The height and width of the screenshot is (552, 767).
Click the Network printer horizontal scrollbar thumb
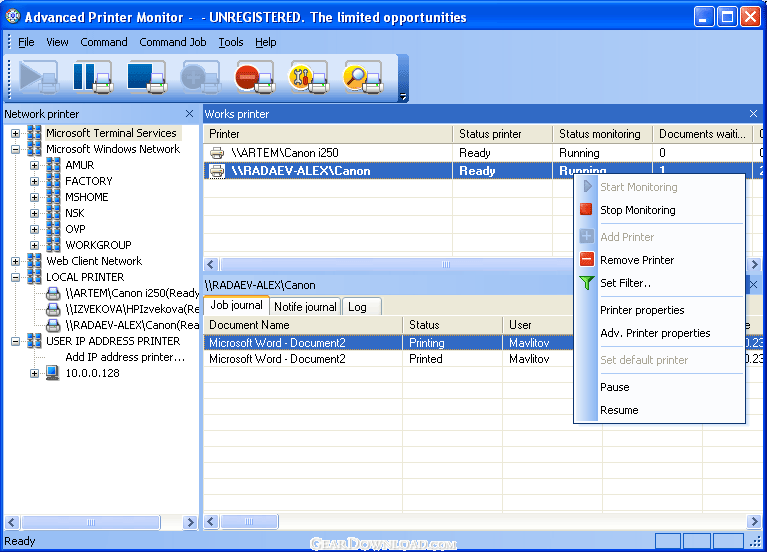tap(91, 522)
